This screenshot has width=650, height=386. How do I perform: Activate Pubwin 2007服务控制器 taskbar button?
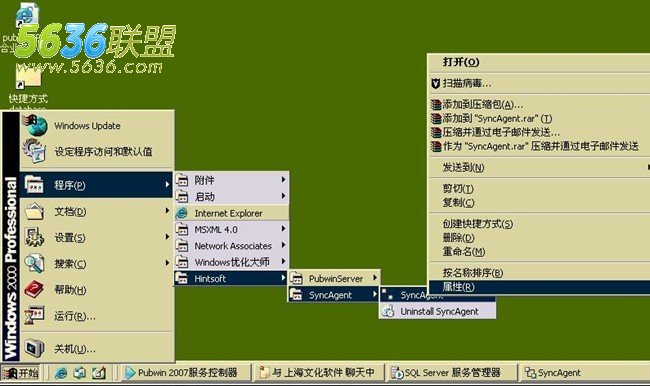187,373
